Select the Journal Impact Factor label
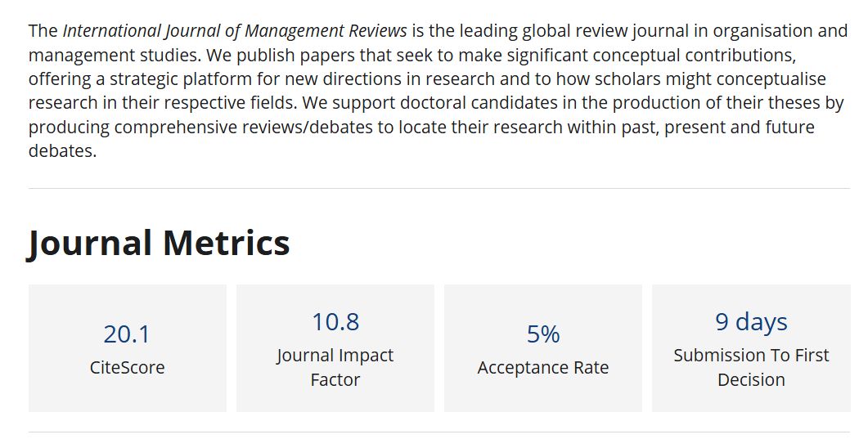868x439 pixels. point(335,367)
